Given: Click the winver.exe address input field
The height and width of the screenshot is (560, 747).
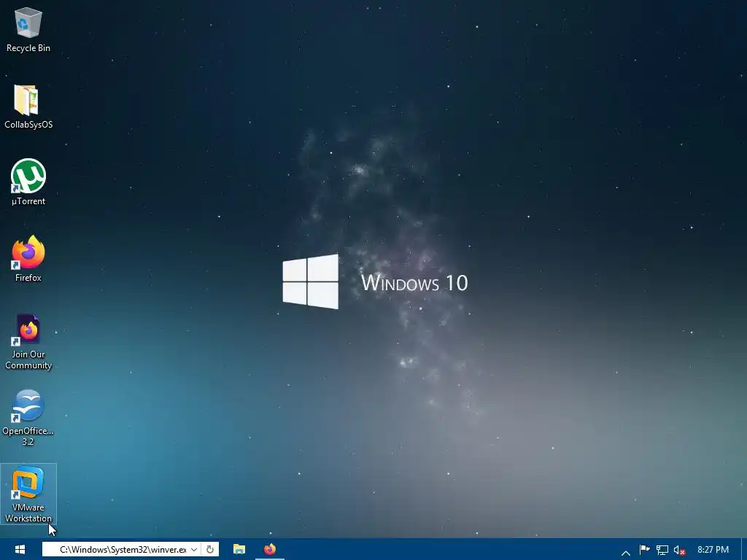Looking at the screenshot, I should 122,550.
